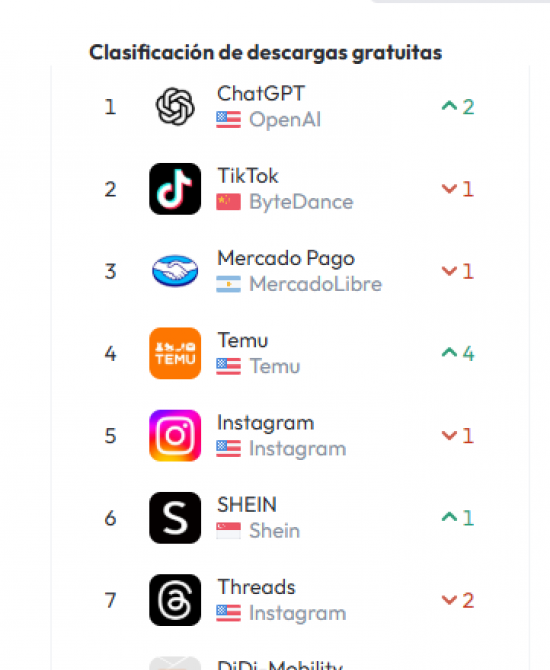Click the MercadoLibre publisher name
The height and width of the screenshot is (670, 550).
pyautogui.click(x=315, y=284)
